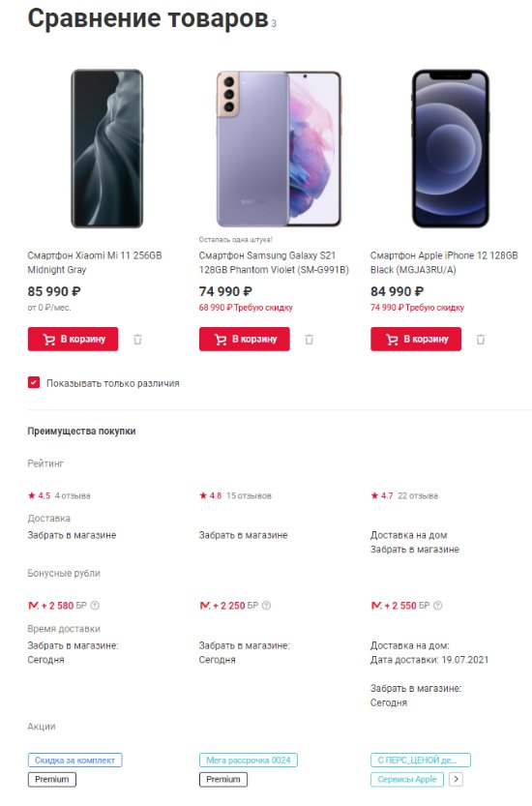Add Samsung Galaxy S21 В корзину
532x806 pixels.
point(244,340)
